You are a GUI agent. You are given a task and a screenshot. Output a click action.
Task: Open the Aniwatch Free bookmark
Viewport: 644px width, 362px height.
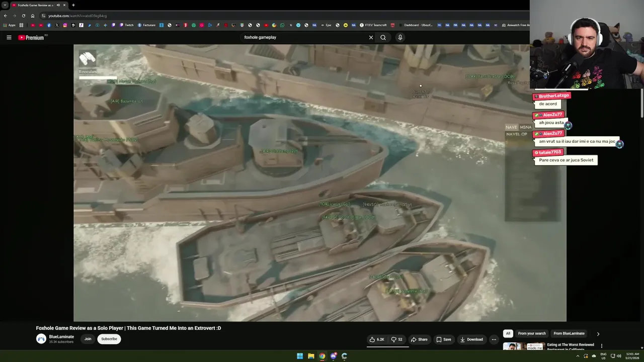(515, 25)
